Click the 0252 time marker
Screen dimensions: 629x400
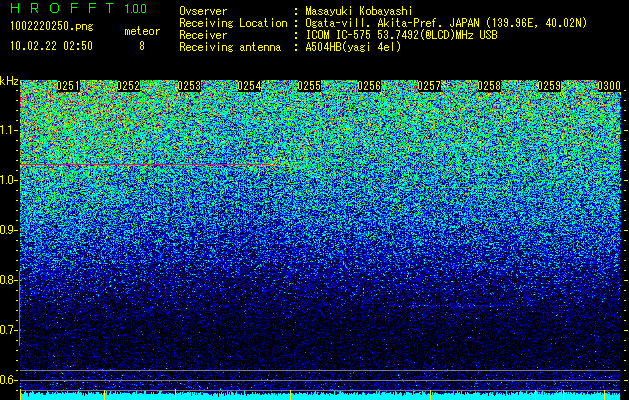tap(128, 86)
